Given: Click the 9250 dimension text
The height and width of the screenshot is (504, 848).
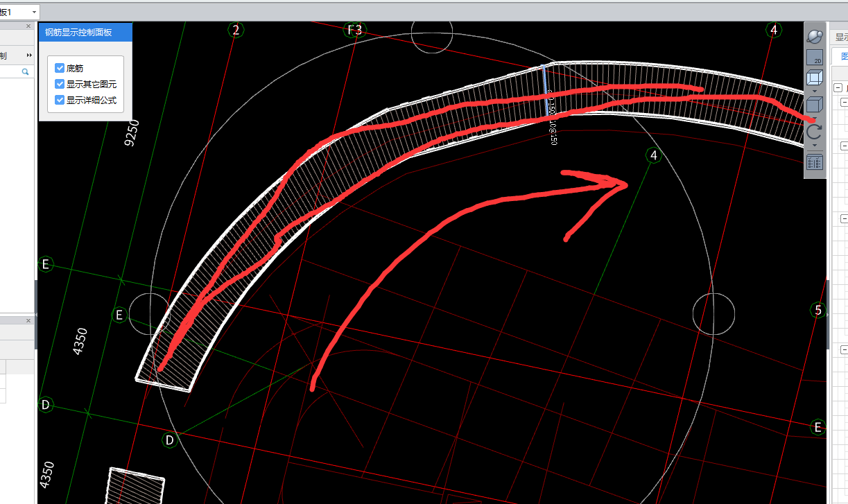Looking at the screenshot, I should tap(132, 133).
